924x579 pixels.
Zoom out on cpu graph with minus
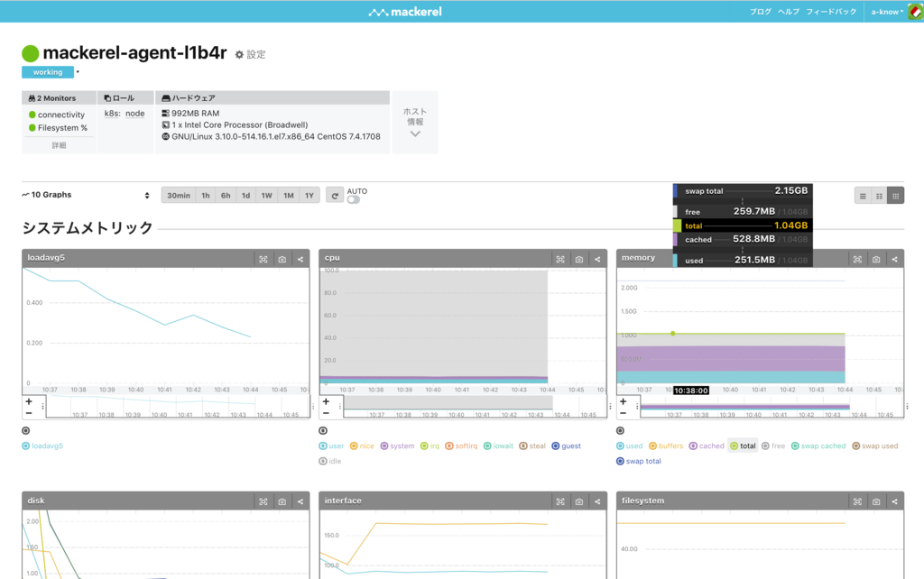point(326,413)
